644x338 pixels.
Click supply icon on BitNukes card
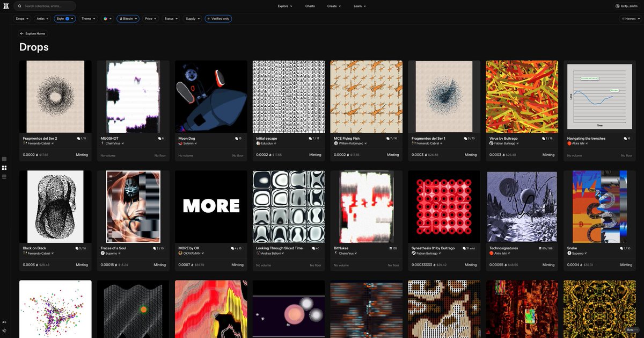[391, 248]
